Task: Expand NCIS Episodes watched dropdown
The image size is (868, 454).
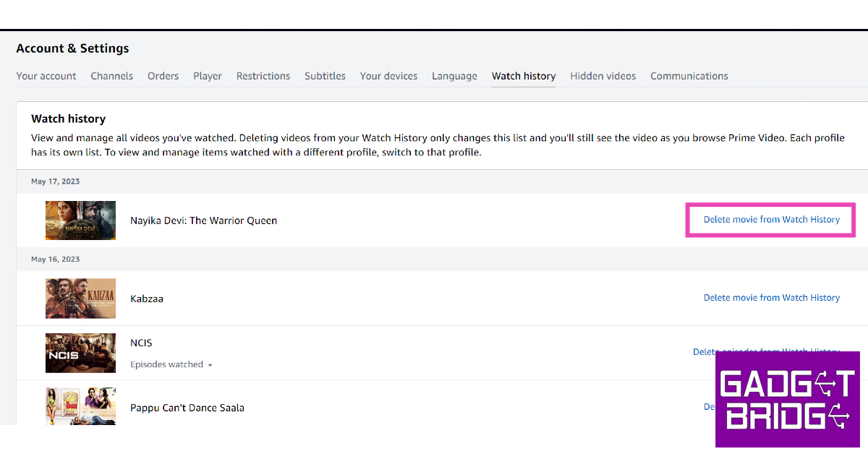Action: (x=171, y=365)
